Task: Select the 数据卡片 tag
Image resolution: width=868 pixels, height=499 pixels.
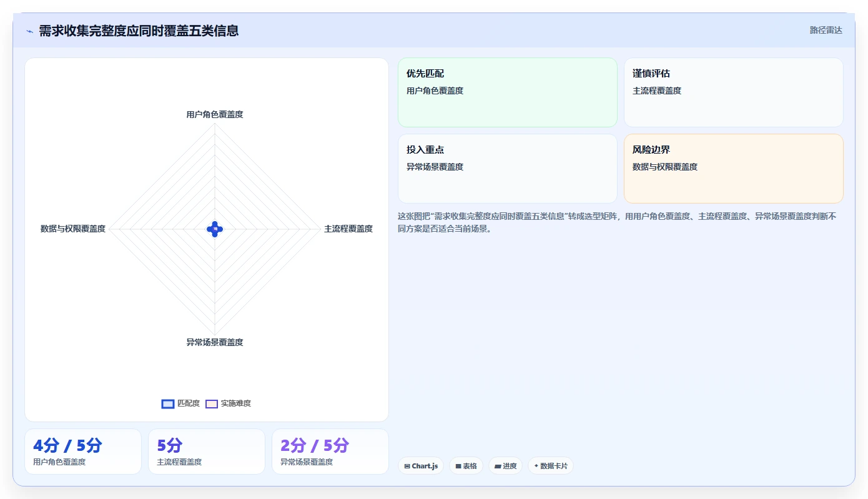Action: pos(551,466)
